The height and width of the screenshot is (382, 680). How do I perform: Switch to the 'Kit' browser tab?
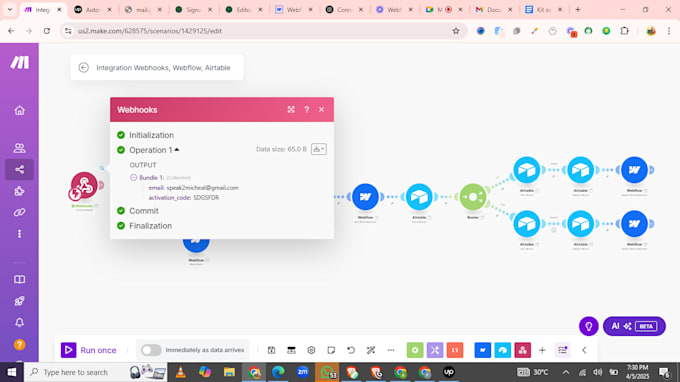pos(544,10)
